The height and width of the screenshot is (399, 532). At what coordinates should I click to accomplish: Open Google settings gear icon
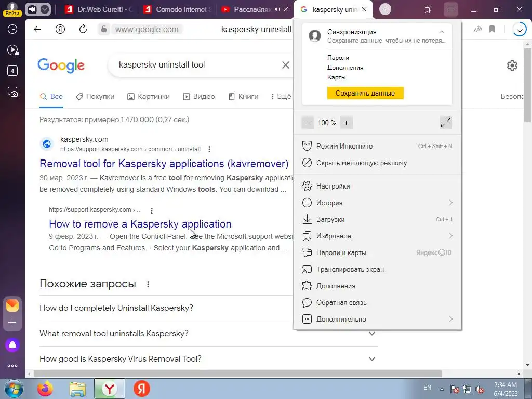(512, 65)
